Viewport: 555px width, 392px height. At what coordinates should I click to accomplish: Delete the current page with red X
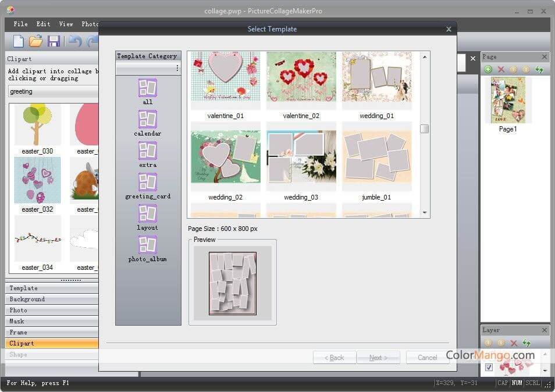point(502,69)
